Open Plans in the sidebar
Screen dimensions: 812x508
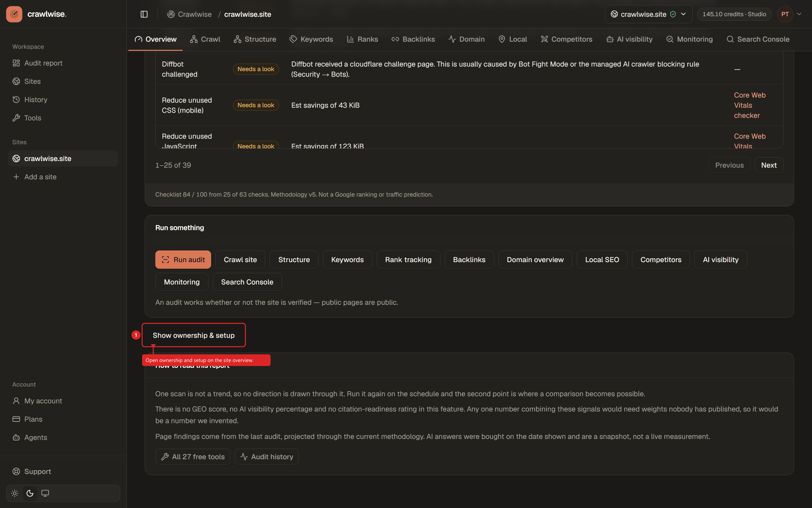point(63,419)
